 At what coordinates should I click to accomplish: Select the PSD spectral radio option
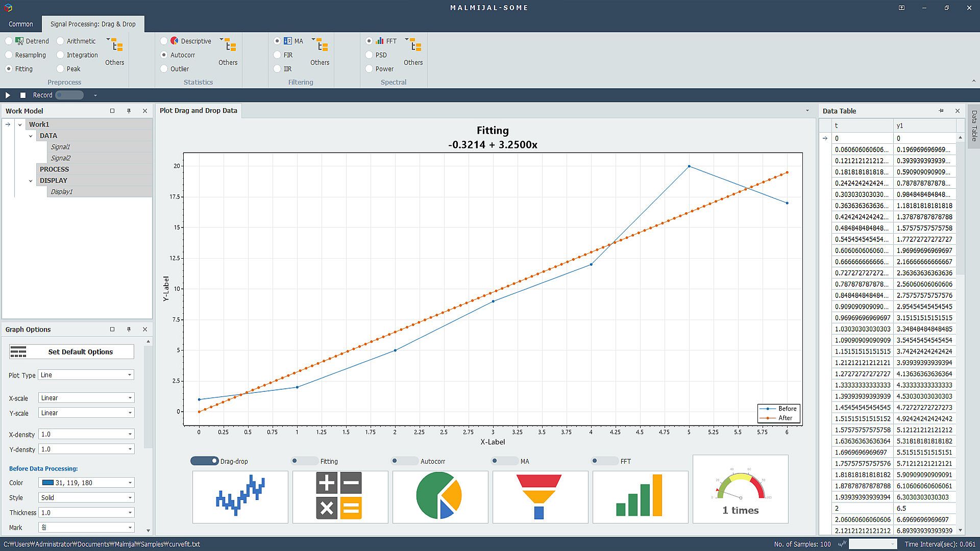[x=370, y=55]
